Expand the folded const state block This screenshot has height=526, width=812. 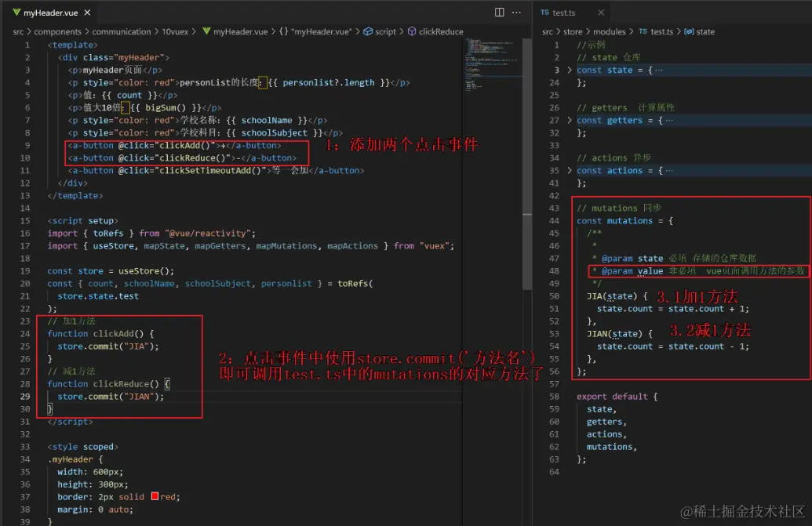click(570, 70)
